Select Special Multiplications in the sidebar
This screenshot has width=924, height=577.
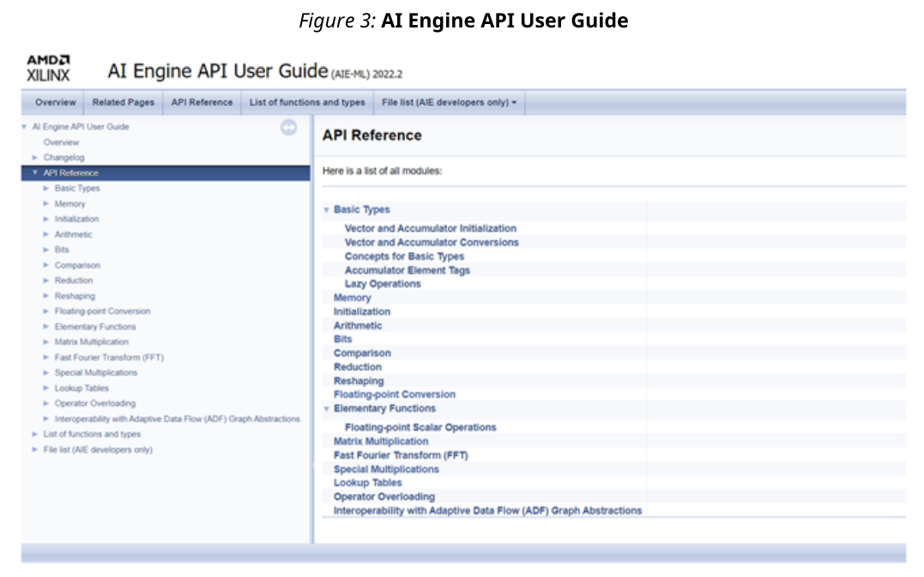96,373
